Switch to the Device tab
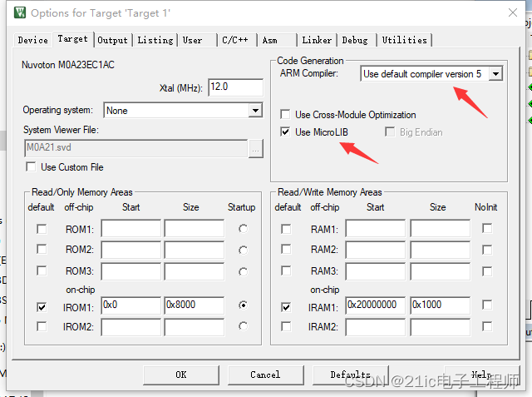This screenshot has width=532, height=397. [33, 40]
